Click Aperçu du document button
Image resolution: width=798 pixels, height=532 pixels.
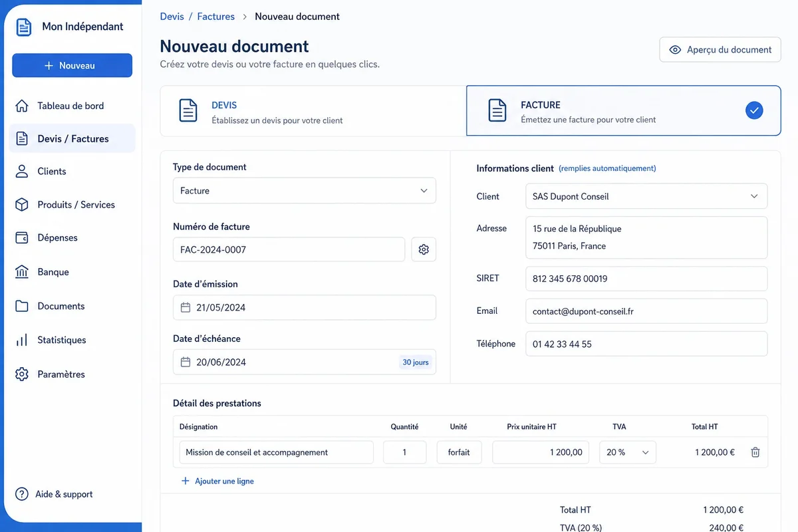[x=720, y=50]
